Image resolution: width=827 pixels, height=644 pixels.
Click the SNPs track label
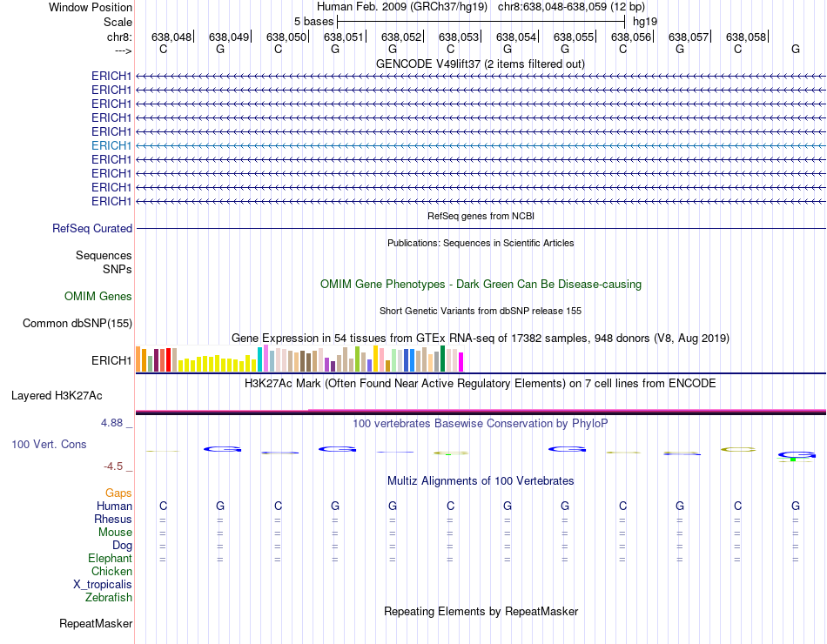[x=118, y=269]
